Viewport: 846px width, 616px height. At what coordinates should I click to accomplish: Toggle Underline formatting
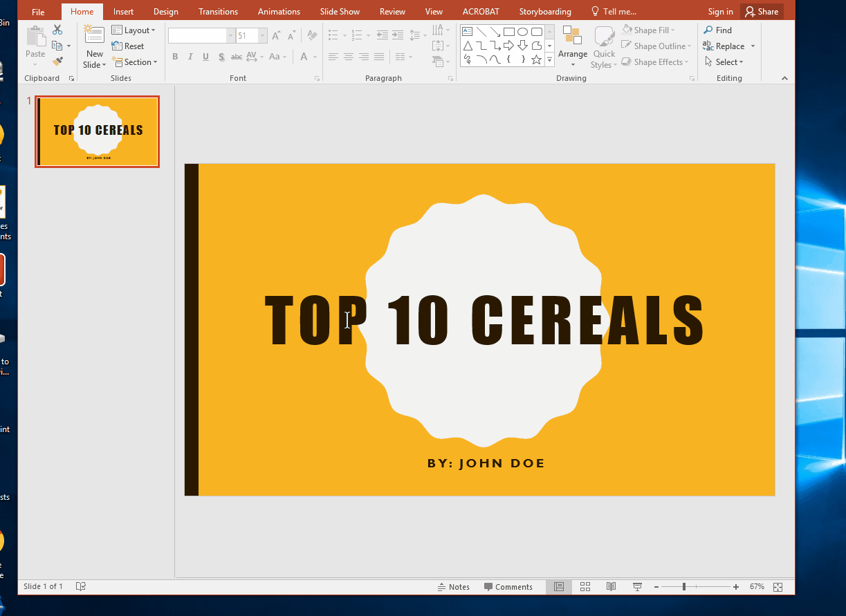coord(205,57)
